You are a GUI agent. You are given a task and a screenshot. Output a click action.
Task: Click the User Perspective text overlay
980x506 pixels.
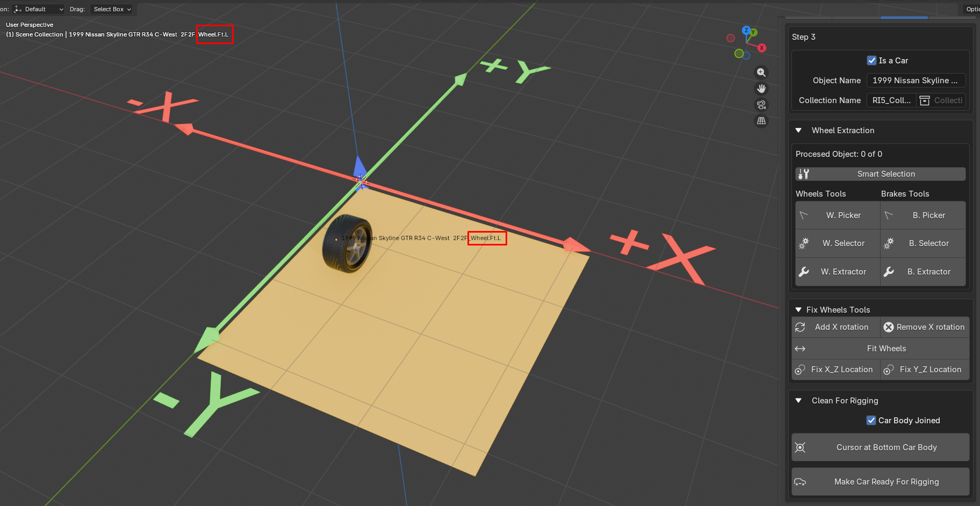tap(30, 25)
